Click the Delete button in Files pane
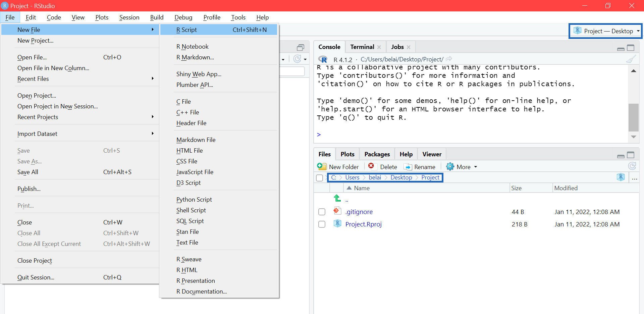The image size is (644, 314). [x=383, y=167]
